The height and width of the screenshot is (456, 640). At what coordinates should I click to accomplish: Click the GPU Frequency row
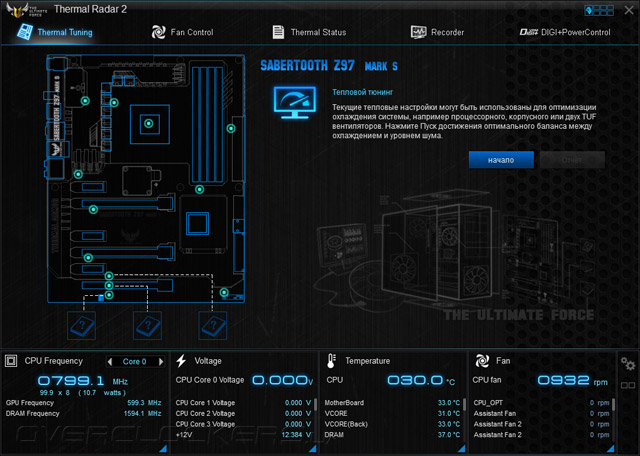(x=84, y=403)
